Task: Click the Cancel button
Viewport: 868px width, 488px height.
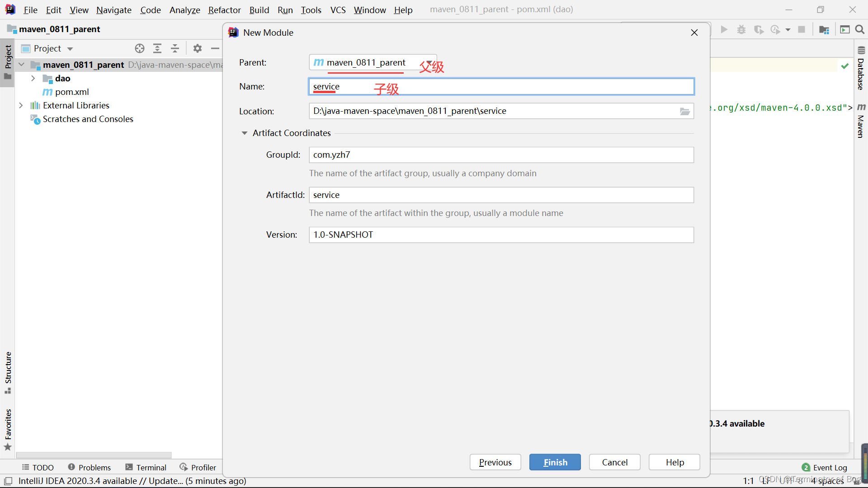Action: pos(615,462)
